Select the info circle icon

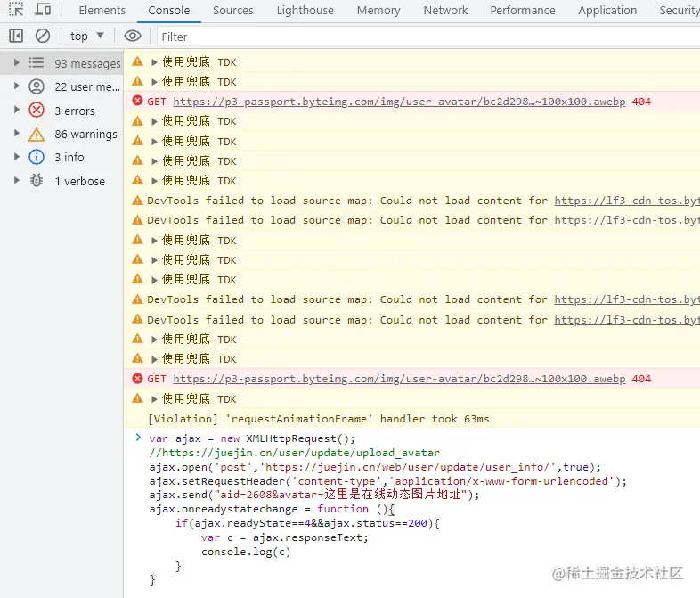(x=37, y=157)
